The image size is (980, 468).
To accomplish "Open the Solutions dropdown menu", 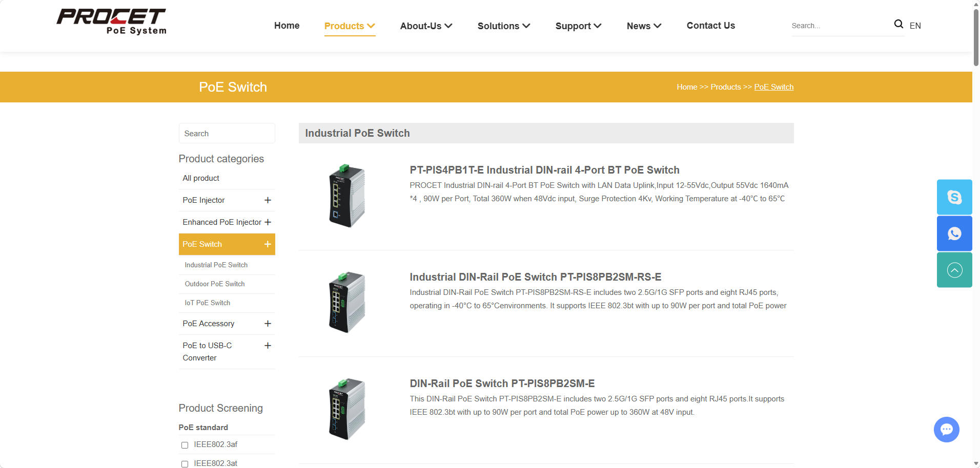I will pyautogui.click(x=504, y=26).
